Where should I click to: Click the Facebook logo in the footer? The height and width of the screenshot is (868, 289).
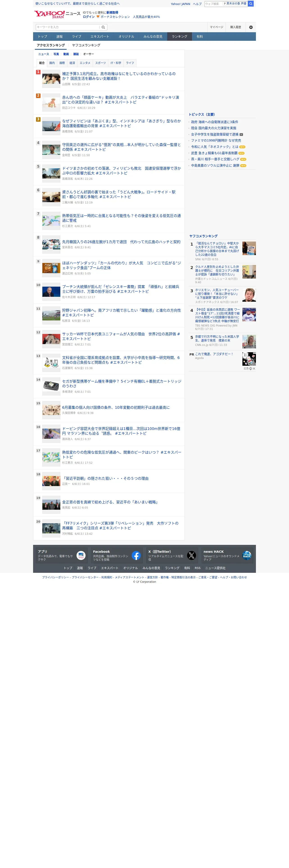coord(136,555)
